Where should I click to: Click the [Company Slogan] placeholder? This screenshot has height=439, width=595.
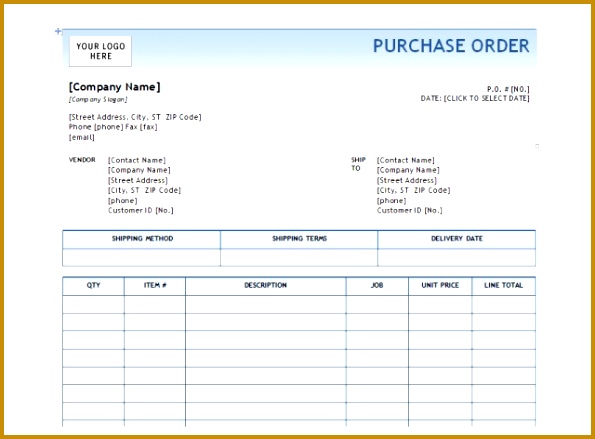coord(98,99)
